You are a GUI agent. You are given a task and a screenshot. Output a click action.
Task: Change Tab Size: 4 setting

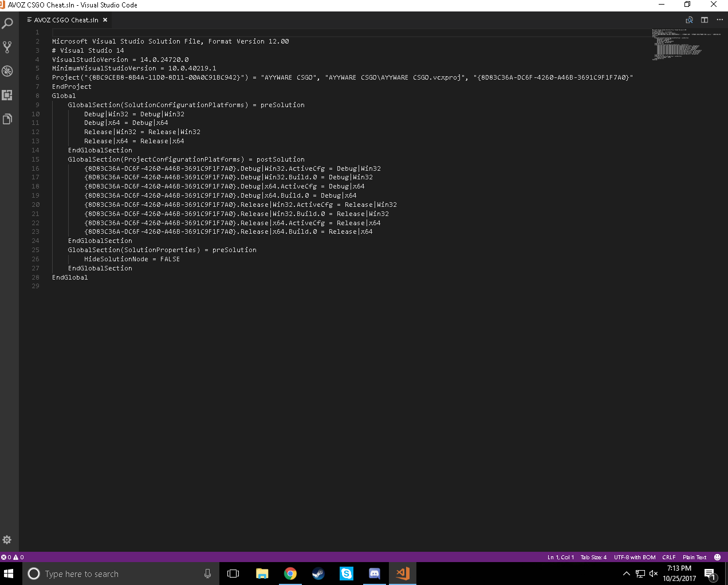tap(593, 557)
